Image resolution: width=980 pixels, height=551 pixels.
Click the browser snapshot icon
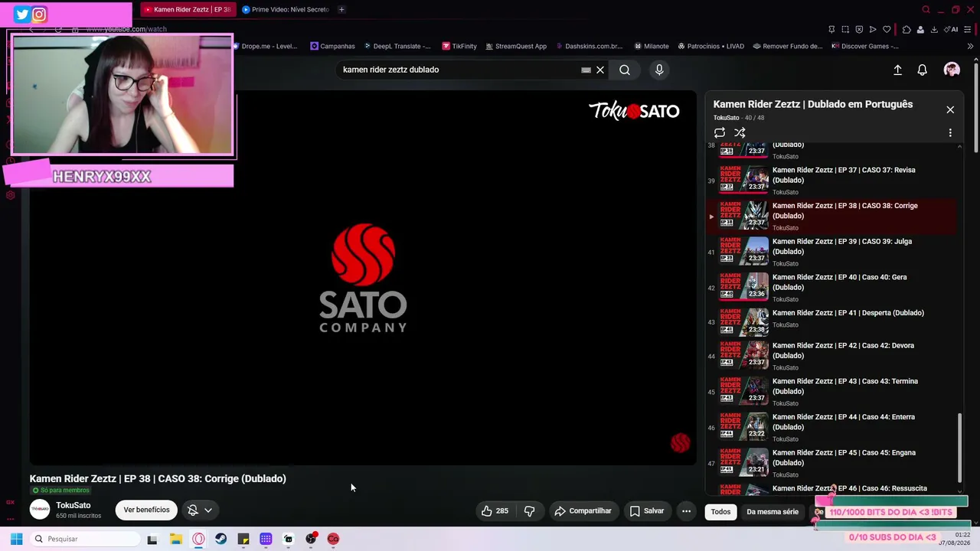coord(845,30)
